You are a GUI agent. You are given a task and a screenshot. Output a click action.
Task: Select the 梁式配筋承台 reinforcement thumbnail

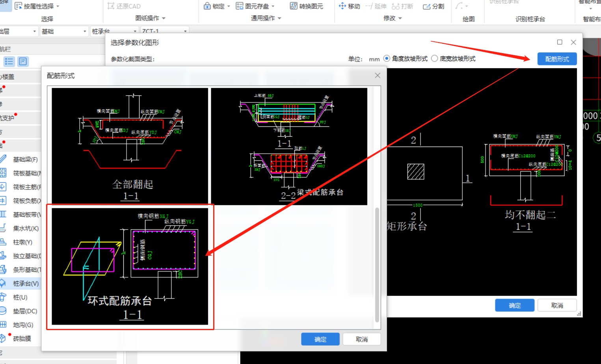289,146
